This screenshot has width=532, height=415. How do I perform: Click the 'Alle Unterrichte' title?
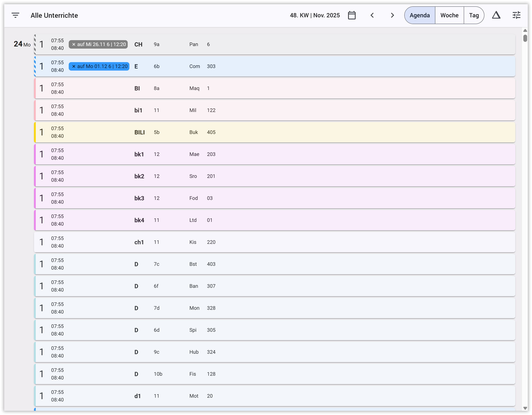tap(54, 15)
